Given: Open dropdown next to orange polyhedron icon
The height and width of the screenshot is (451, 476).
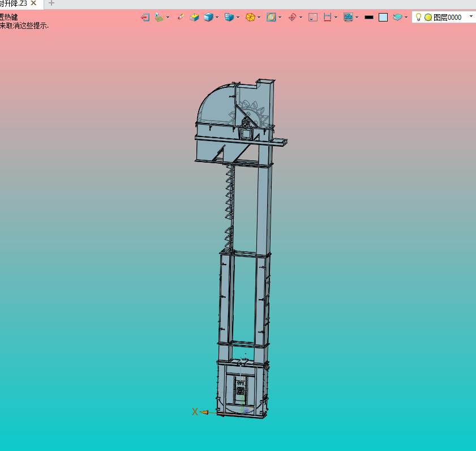Looking at the screenshot, I should coord(259,18).
